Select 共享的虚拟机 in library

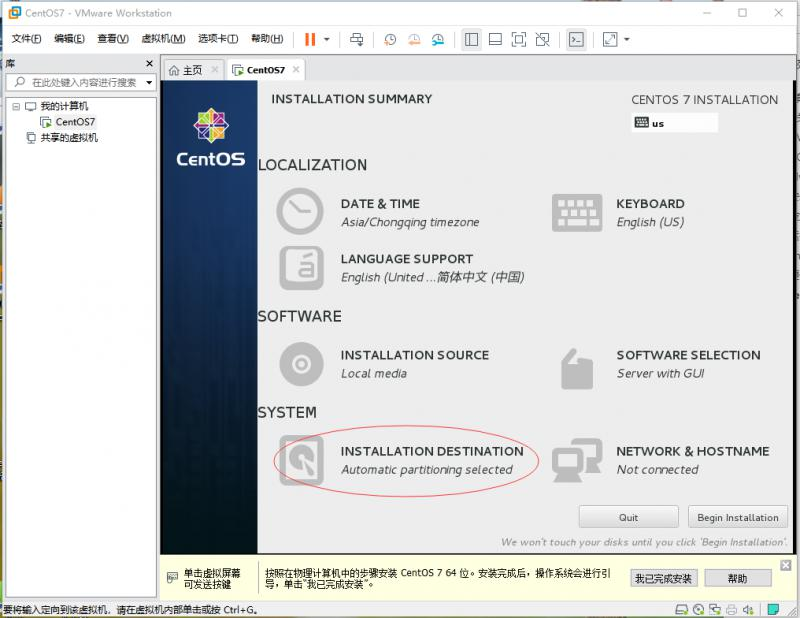69,138
